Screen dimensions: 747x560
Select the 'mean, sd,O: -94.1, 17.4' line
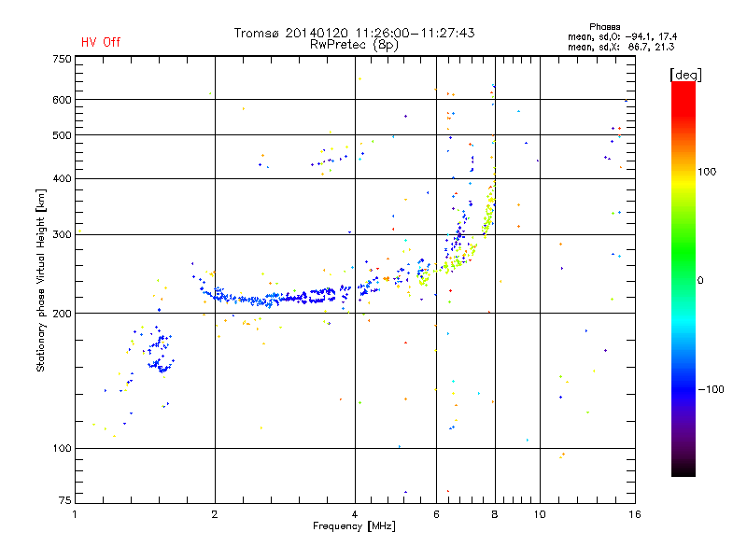click(622, 36)
